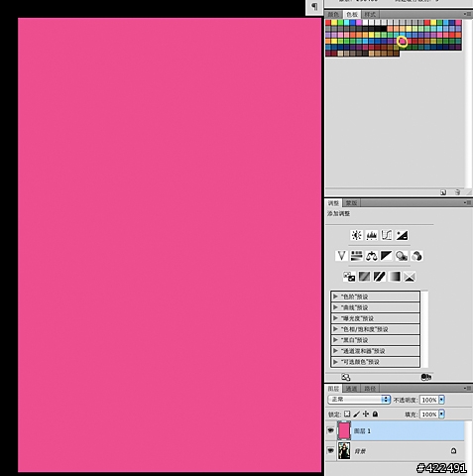Click the 图层 1 layer name
This screenshot has height=476, width=473.
tap(362, 431)
